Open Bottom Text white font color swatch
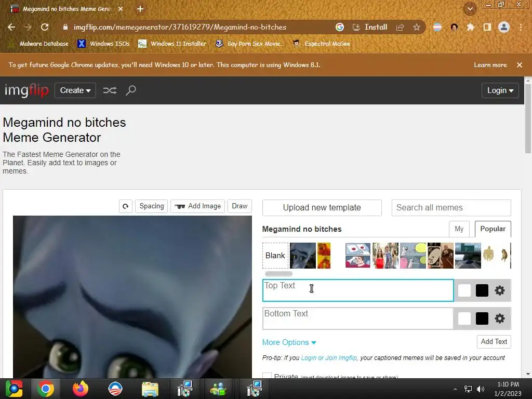The height and width of the screenshot is (399, 532). (x=464, y=318)
